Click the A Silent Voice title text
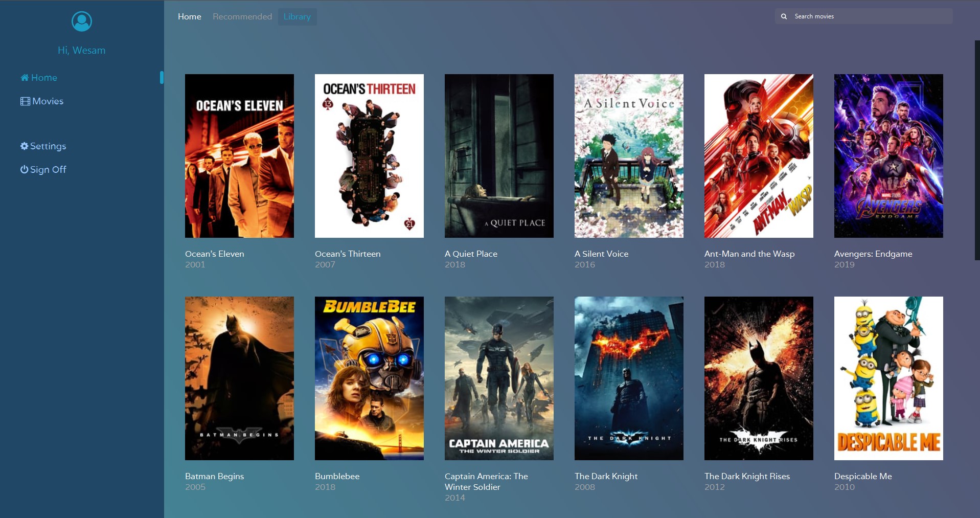980x518 pixels. click(x=602, y=254)
